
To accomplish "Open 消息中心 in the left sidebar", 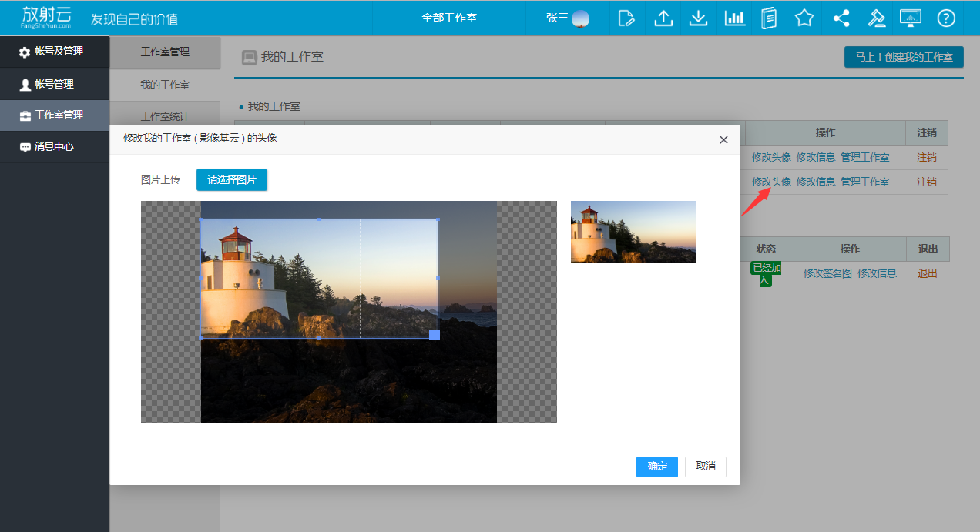I will click(54, 146).
